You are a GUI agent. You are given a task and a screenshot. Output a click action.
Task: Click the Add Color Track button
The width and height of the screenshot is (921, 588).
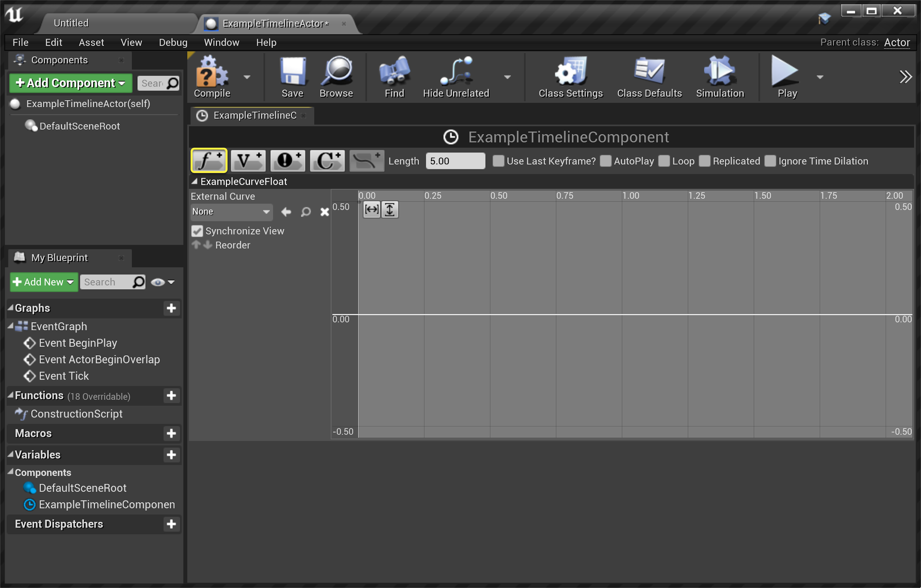(x=327, y=161)
